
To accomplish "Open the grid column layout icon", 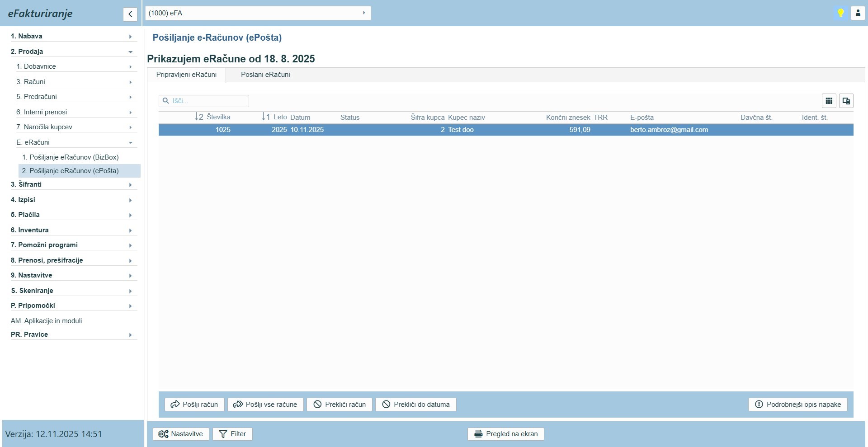I will [x=829, y=101].
